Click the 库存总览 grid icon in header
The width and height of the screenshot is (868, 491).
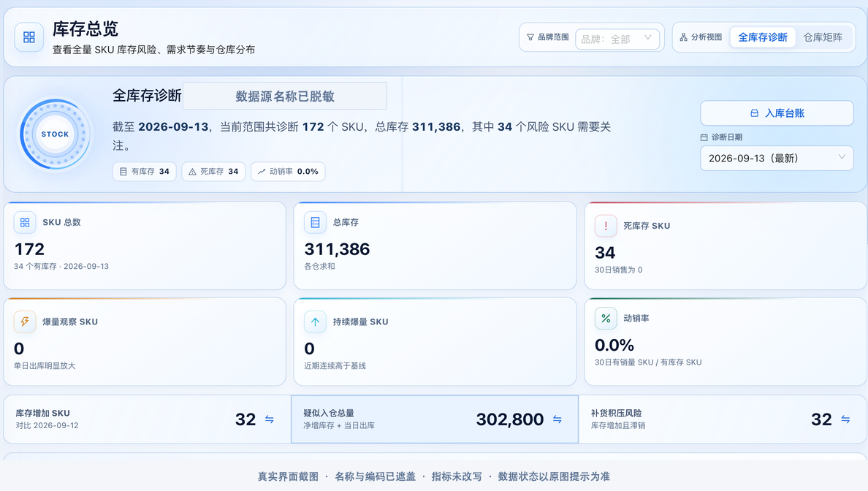[x=28, y=37]
